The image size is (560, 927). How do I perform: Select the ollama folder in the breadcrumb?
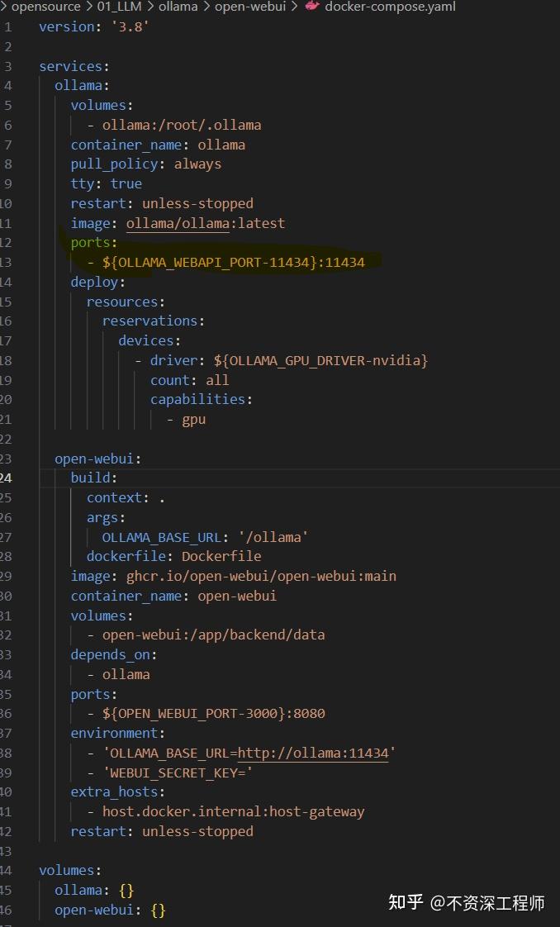tap(178, 7)
